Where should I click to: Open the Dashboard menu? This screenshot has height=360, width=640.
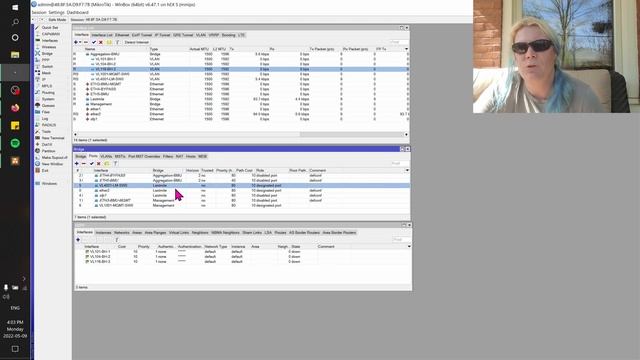(x=78, y=13)
